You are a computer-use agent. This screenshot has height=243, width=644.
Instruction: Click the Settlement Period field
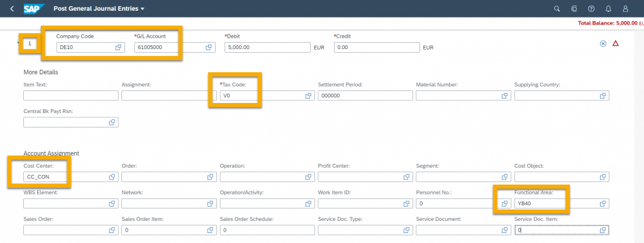pos(365,95)
